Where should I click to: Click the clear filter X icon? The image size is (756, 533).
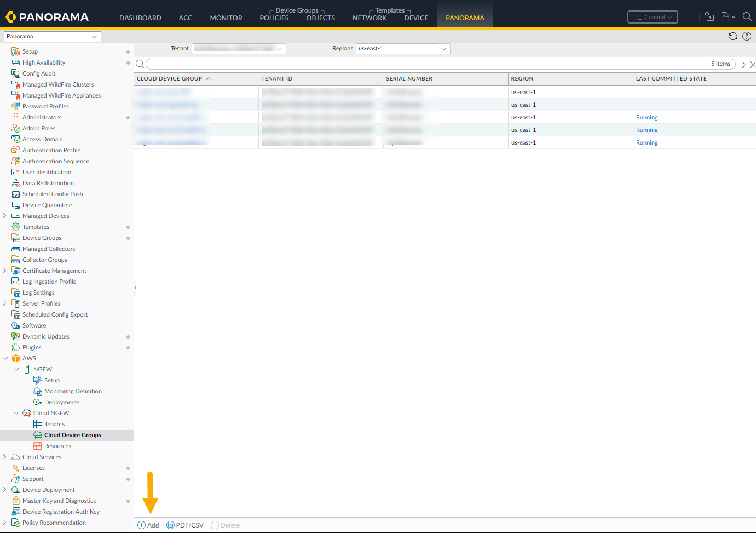click(x=753, y=65)
